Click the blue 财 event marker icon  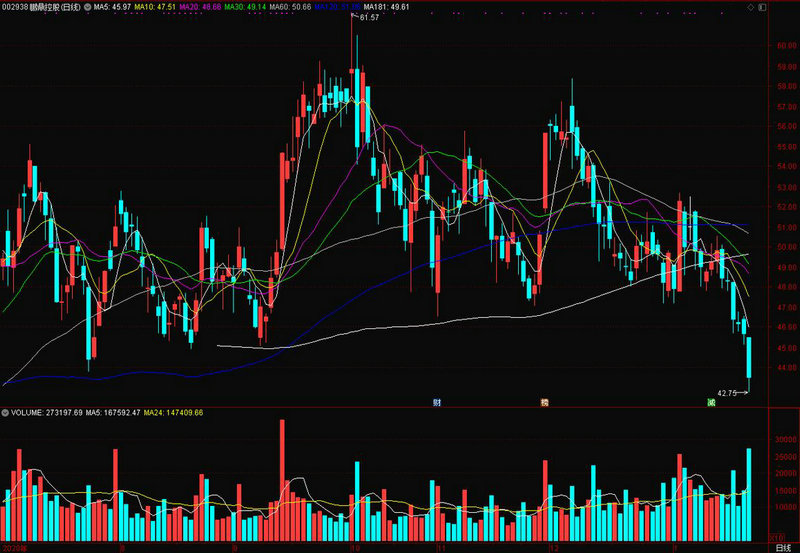click(437, 402)
